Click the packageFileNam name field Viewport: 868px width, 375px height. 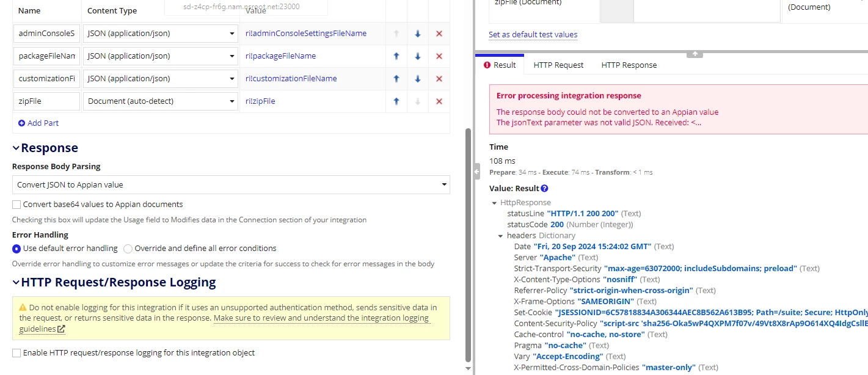click(47, 56)
